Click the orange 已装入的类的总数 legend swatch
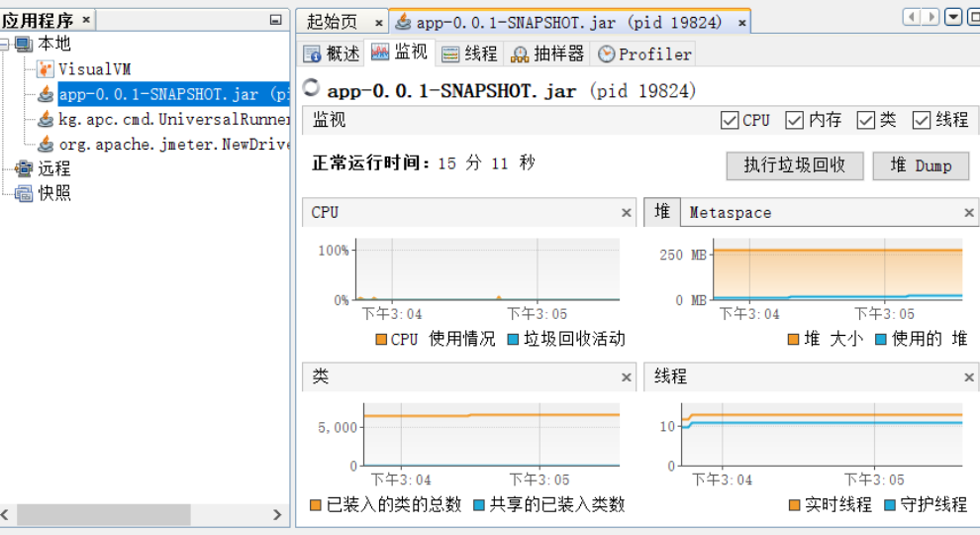 (x=316, y=505)
